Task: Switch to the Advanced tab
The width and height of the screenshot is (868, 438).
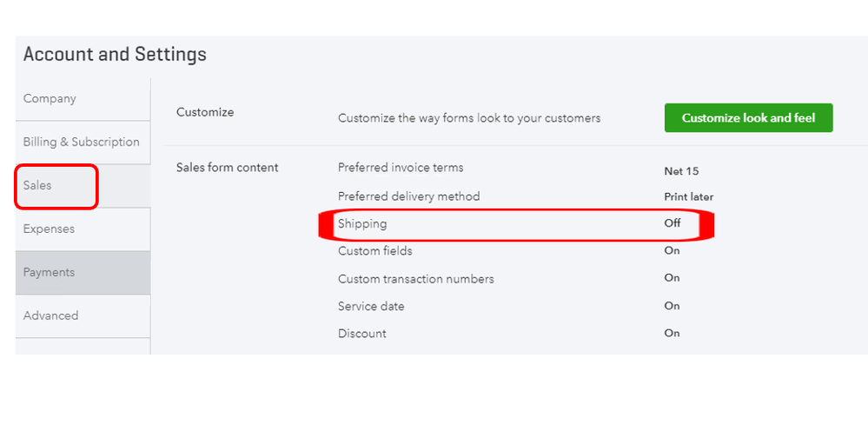Action: click(x=51, y=316)
